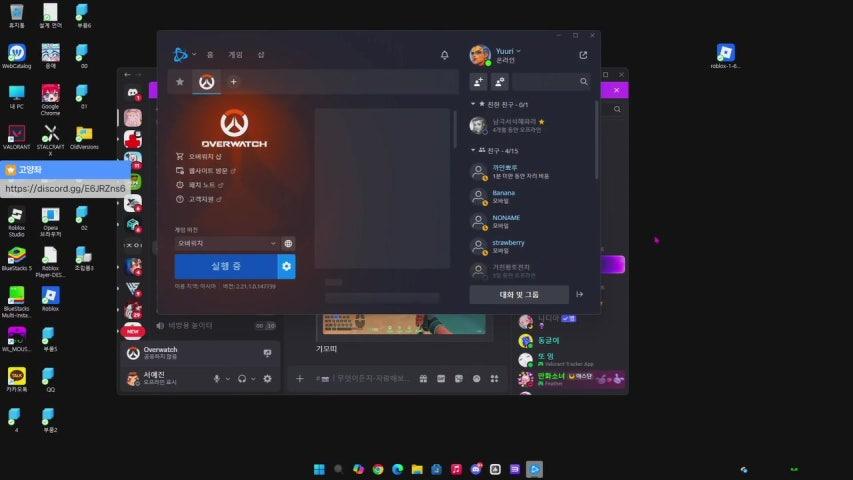The width and height of the screenshot is (853, 480).
Task: Click the friends list scrollbar
Action: click(596, 140)
